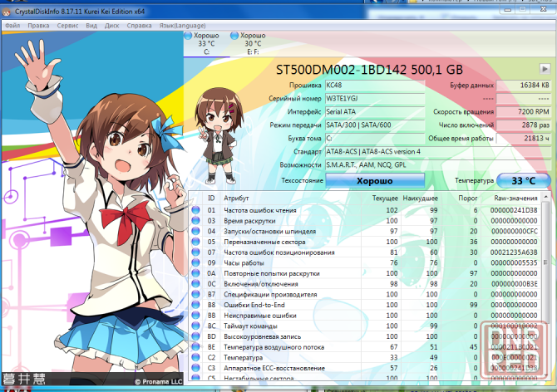Select row Частота ошибок позиционирования

point(366,252)
